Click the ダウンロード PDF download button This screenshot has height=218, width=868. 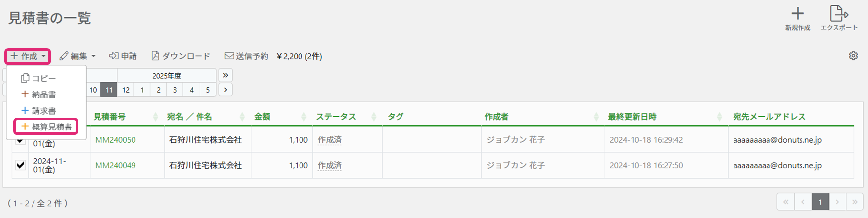tap(181, 56)
